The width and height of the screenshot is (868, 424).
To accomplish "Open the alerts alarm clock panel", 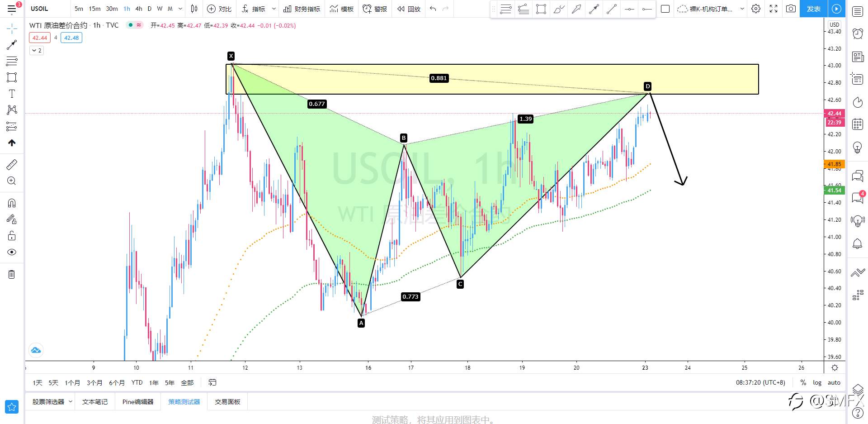I will point(858,33).
